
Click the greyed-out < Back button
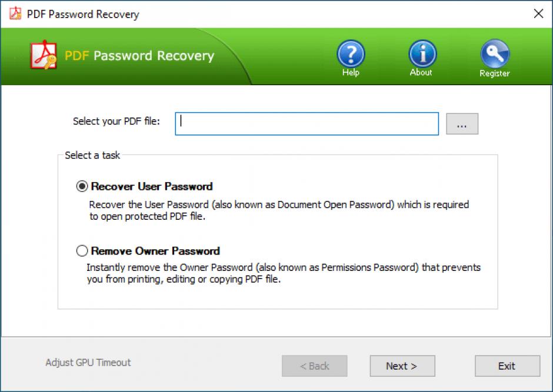[x=314, y=366]
